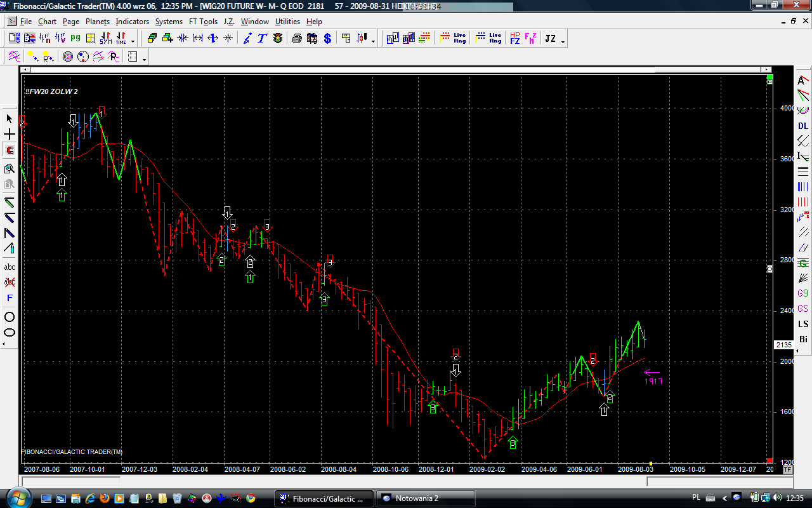Select the printer icon in toolbar
Image resolution: width=812 pixels, height=508 pixels.
(x=296, y=38)
